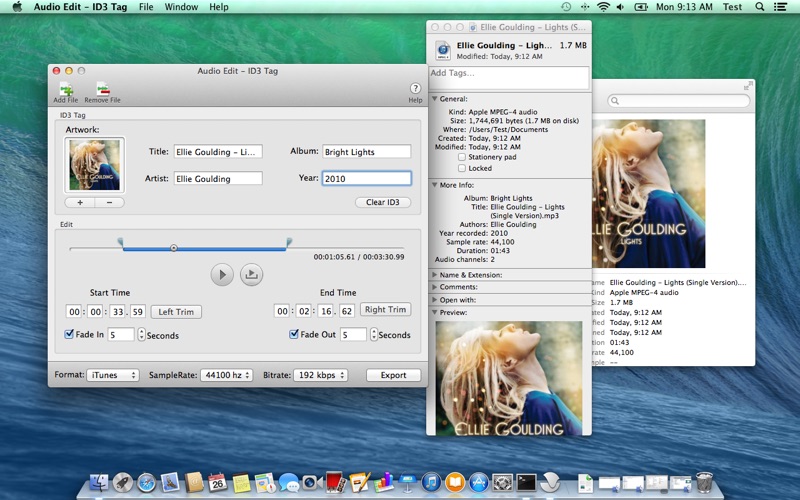
Task: Click the Fade In seconds stepper
Action: pyautogui.click(x=141, y=335)
